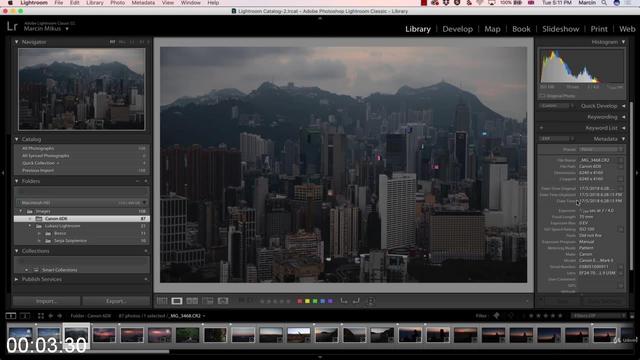This screenshot has width=640, height=360.
Task: Open the Slideshow module
Action: click(x=560, y=29)
